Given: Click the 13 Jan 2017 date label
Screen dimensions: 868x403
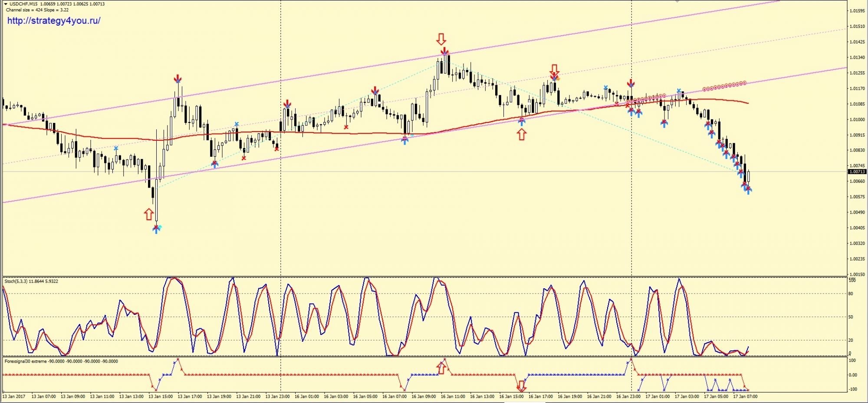Looking at the screenshot, I should point(13,396).
